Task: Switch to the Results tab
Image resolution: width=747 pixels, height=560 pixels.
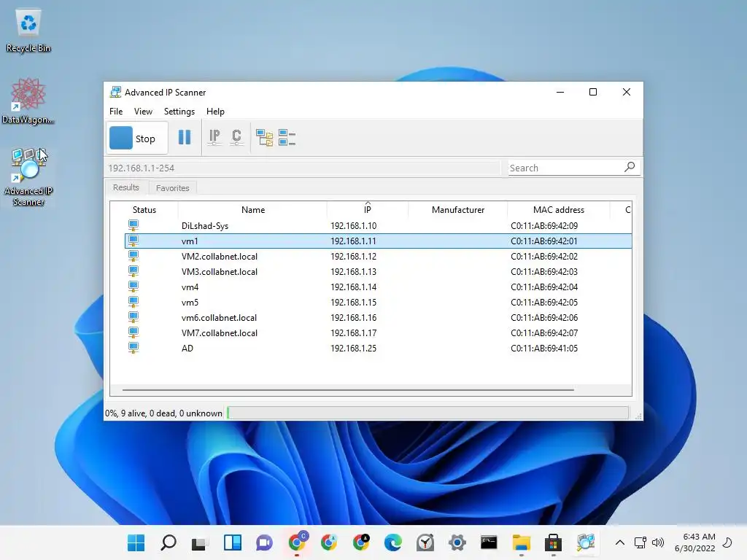Action: click(x=125, y=187)
